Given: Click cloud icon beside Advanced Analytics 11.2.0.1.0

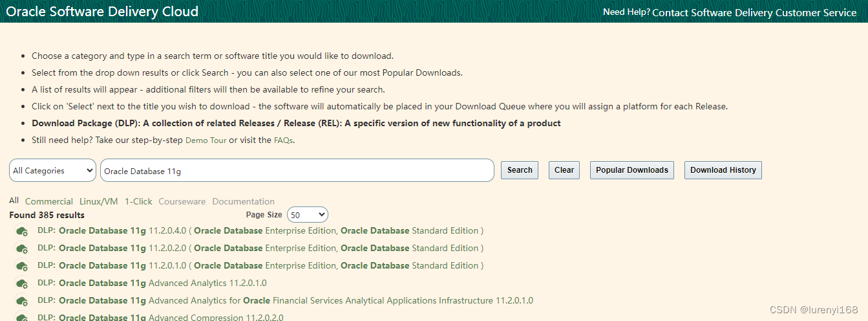Looking at the screenshot, I should point(22,283).
